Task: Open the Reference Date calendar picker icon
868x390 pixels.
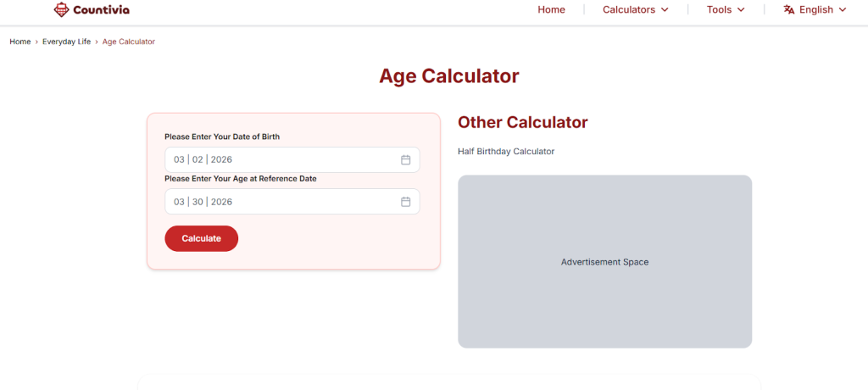Action: [405, 202]
